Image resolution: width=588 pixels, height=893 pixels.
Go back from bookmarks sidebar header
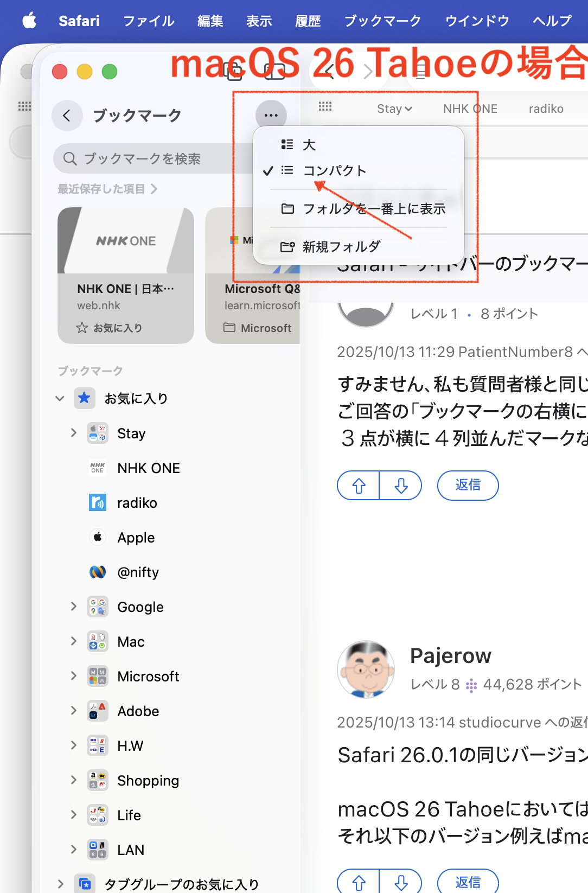pos(67,116)
